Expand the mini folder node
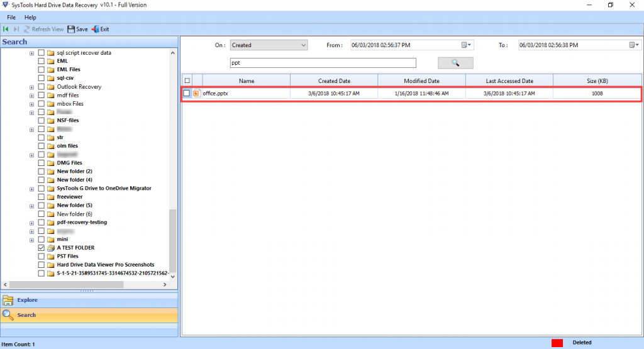This screenshot has width=644, height=349. point(31,240)
